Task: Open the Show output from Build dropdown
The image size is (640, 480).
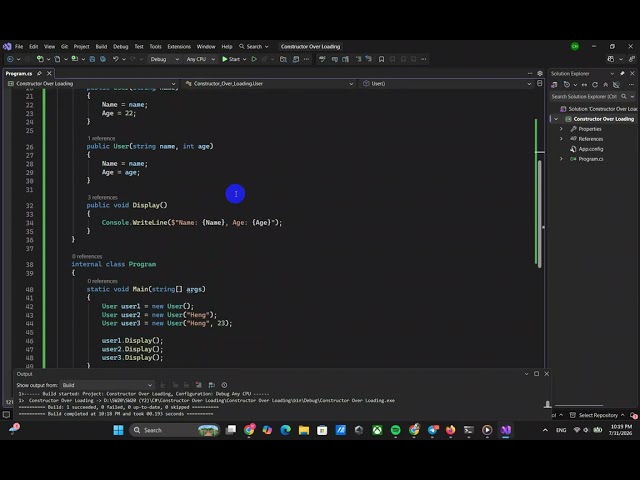Action: coord(107,385)
